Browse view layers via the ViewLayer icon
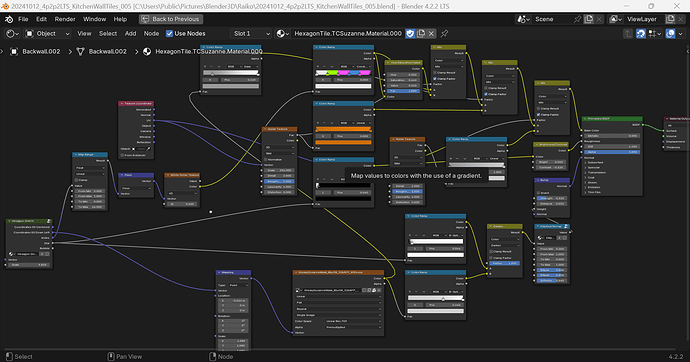This screenshot has width=690, height=362. pos(615,19)
